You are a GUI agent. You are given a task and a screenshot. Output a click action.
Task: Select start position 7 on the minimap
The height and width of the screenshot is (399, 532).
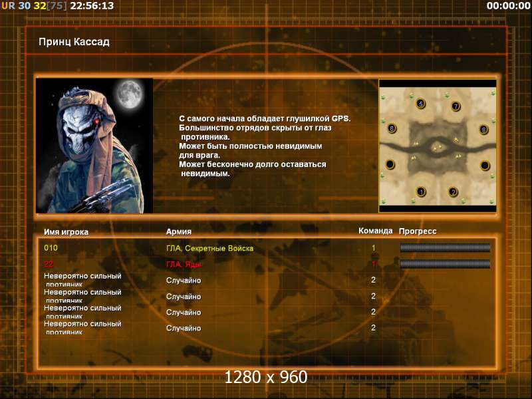click(456, 106)
